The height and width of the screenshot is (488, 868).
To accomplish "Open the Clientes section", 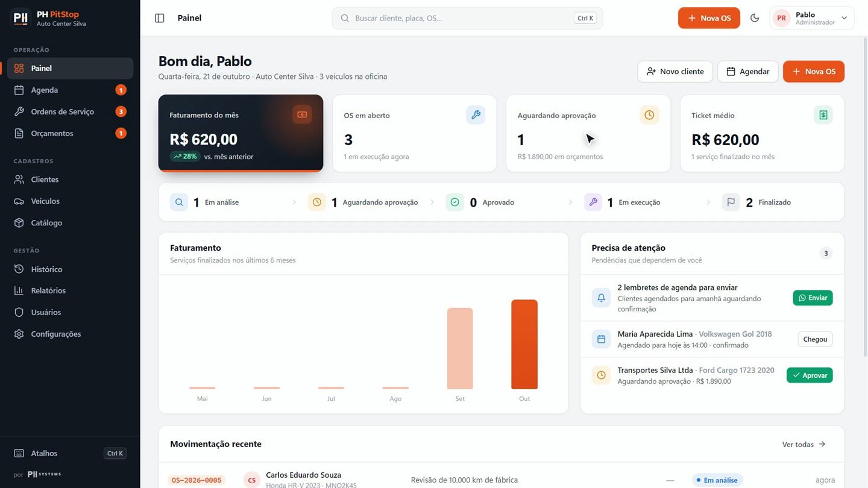I will pos(70,180).
